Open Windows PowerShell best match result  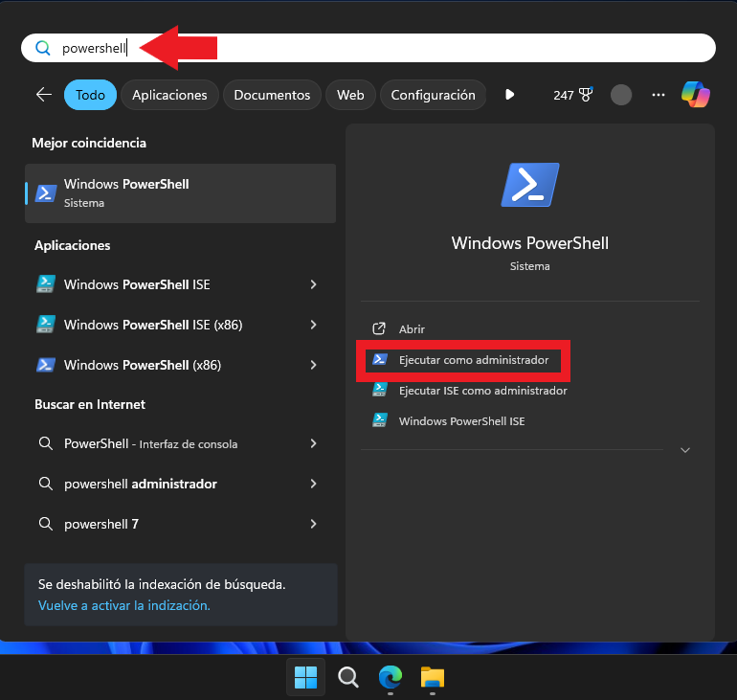click(x=181, y=193)
